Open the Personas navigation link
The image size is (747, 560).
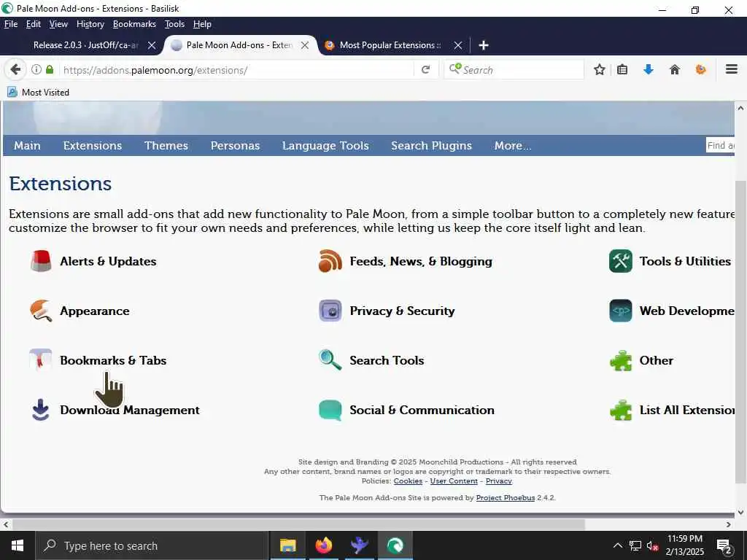pos(235,146)
